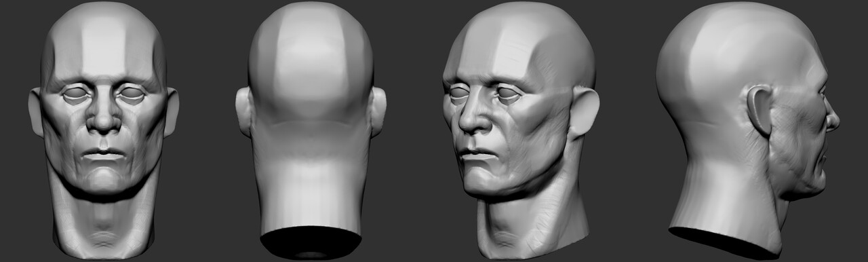Viewport: 868px width, 262px height.
Task: Click the dark neck base of back-view head
Action: 310,242
